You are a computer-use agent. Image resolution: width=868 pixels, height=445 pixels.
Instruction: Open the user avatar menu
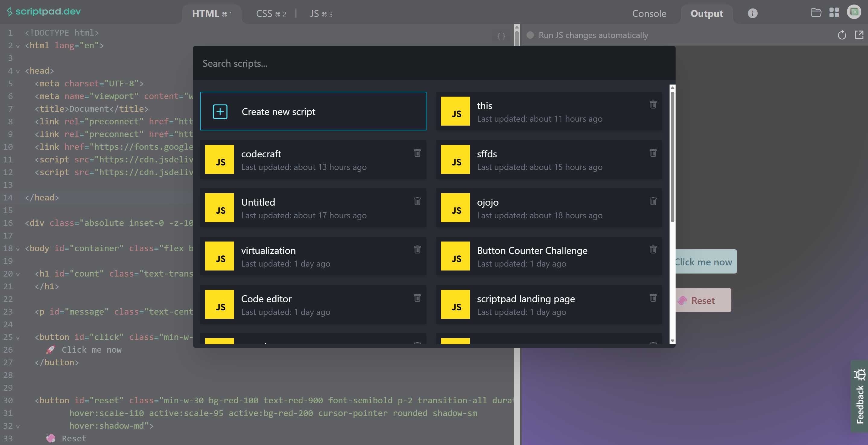click(854, 12)
